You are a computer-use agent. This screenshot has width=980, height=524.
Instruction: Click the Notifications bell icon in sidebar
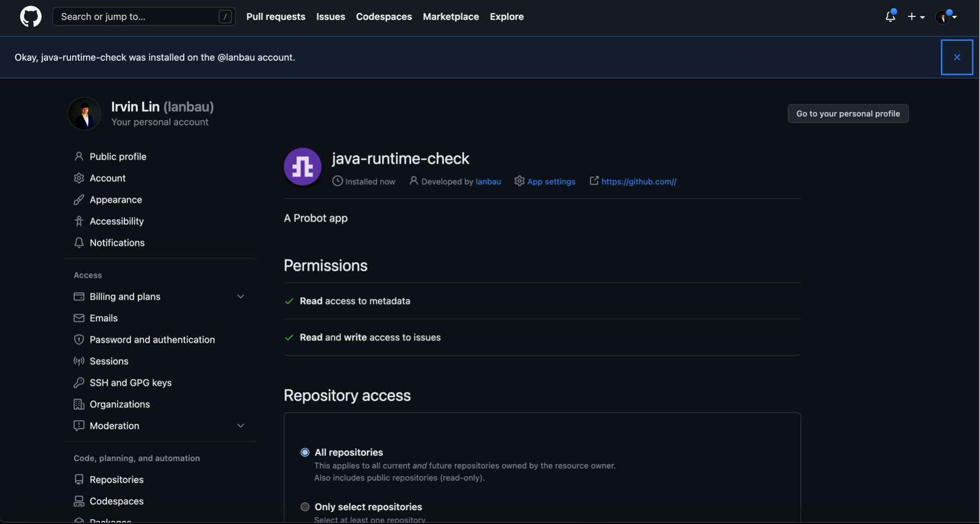79,242
